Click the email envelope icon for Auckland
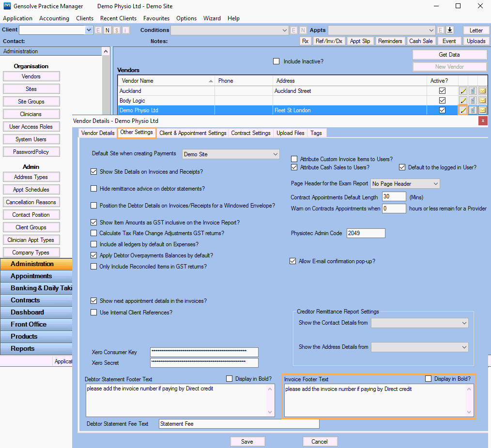491x448 pixels. (x=483, y=91)
